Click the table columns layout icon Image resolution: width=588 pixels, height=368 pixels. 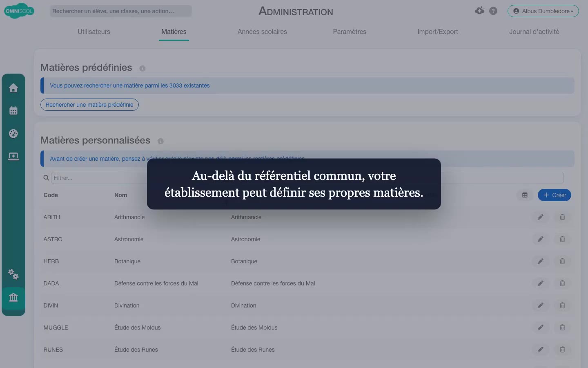click(525, 195)
